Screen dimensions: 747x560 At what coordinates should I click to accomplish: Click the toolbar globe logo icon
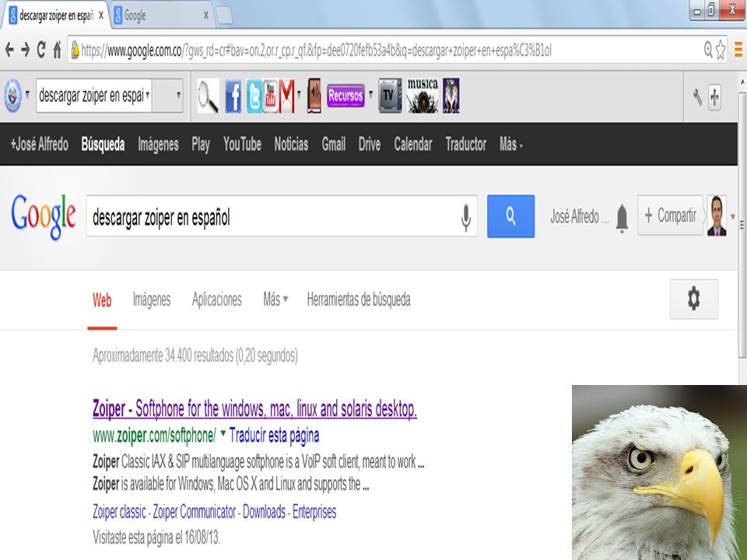click(x=13, y=96)
